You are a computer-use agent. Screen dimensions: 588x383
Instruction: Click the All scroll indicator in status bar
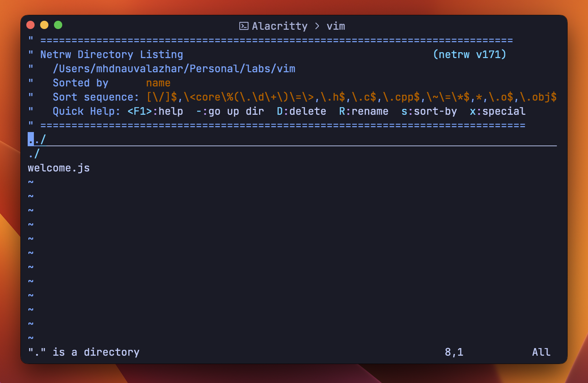541,352
